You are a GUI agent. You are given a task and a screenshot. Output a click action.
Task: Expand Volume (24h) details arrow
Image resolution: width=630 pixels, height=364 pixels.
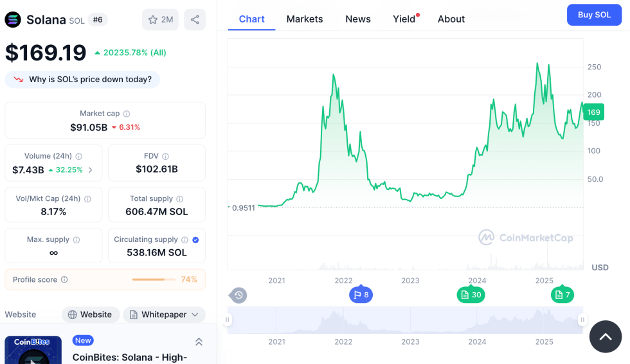point(90,170)
